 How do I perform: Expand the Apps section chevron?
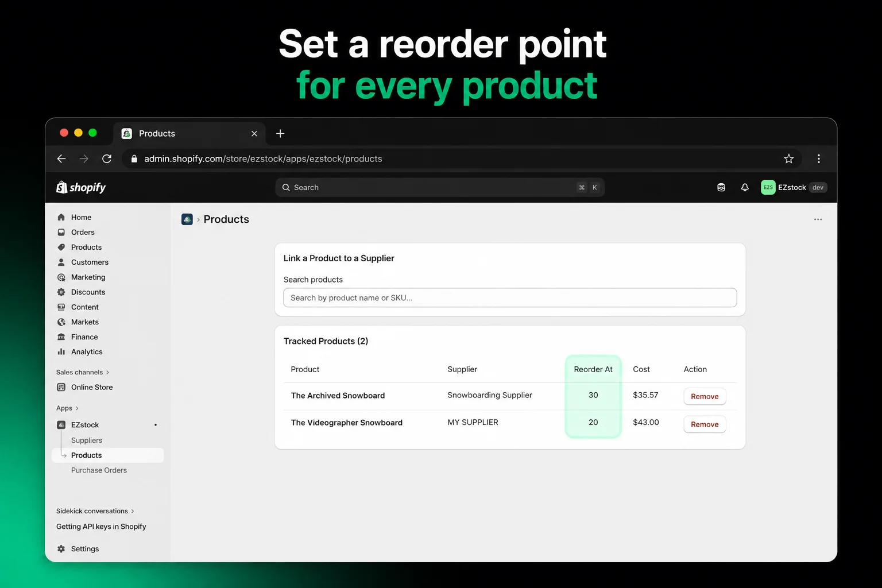coord(77,408)
